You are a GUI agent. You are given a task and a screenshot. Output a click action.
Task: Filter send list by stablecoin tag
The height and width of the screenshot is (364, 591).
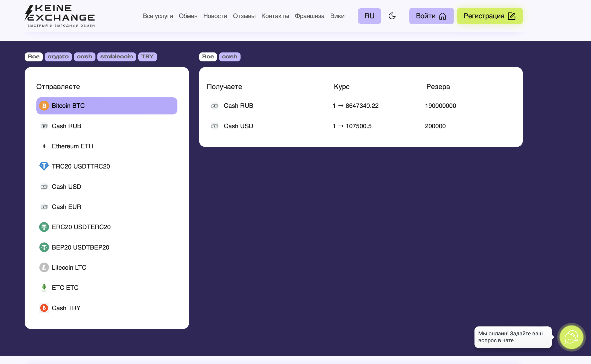pos(117,57)
